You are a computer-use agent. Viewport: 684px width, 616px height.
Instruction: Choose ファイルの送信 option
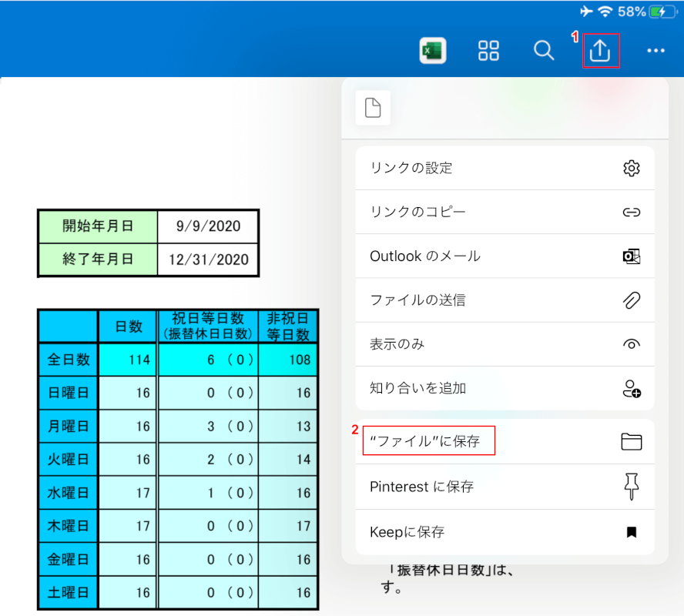(505, 300)
